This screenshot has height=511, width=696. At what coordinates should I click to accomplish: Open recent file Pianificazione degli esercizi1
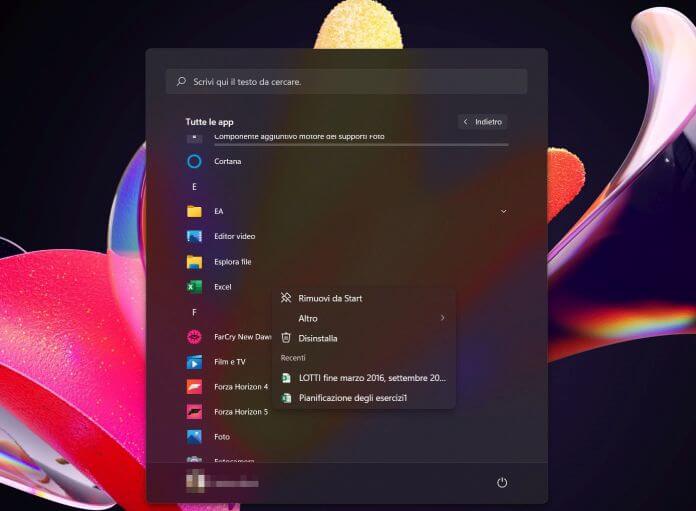point(364,398)
